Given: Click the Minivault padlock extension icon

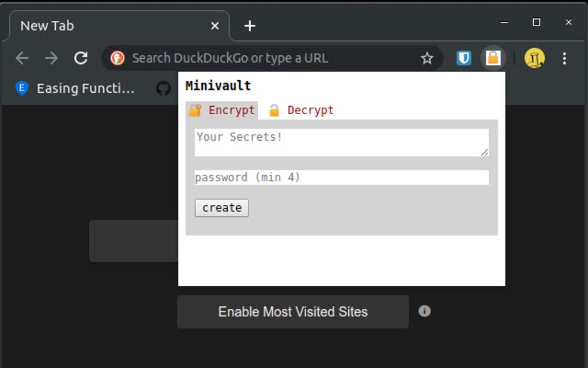Looking at the screenshot, I should click(493, 58).
